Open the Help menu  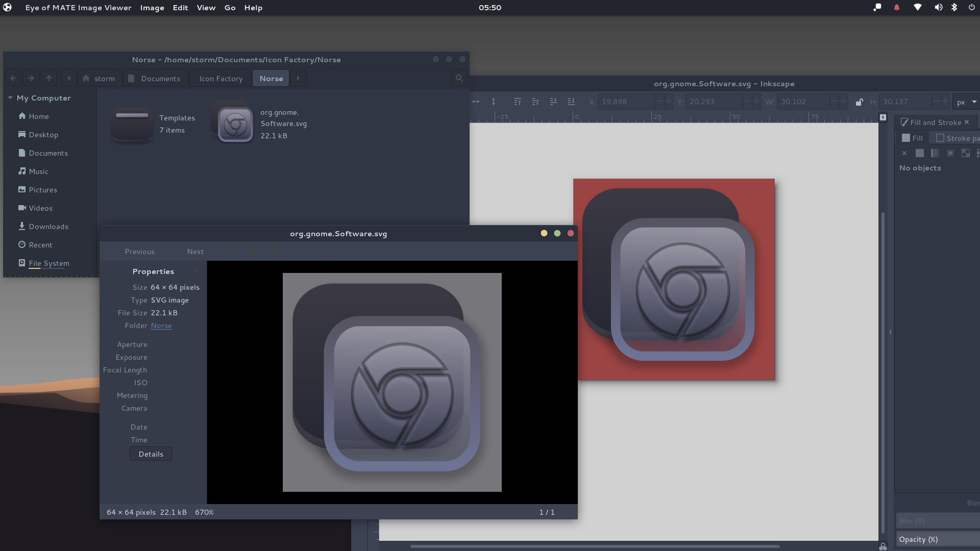253,8
